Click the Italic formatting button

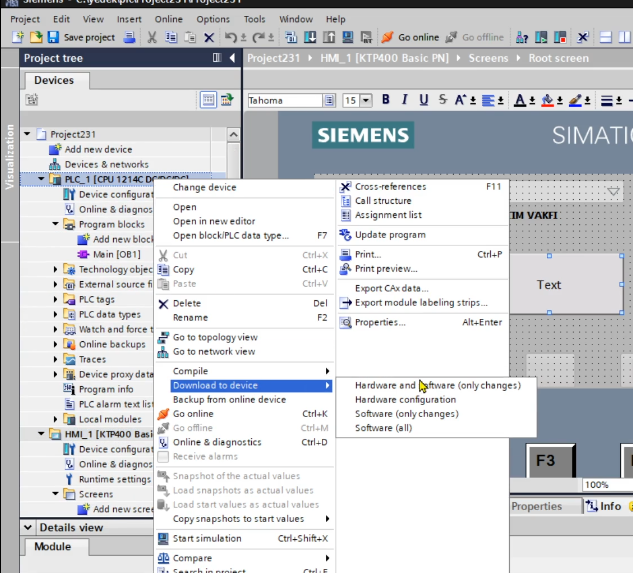[404, 99]
